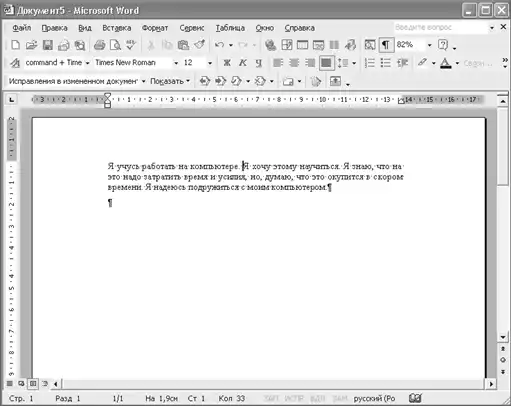Image resolution: width=511 pixels, height=406 pixels.
Task: Open the Сервис menu
Action: click(192, 28)
